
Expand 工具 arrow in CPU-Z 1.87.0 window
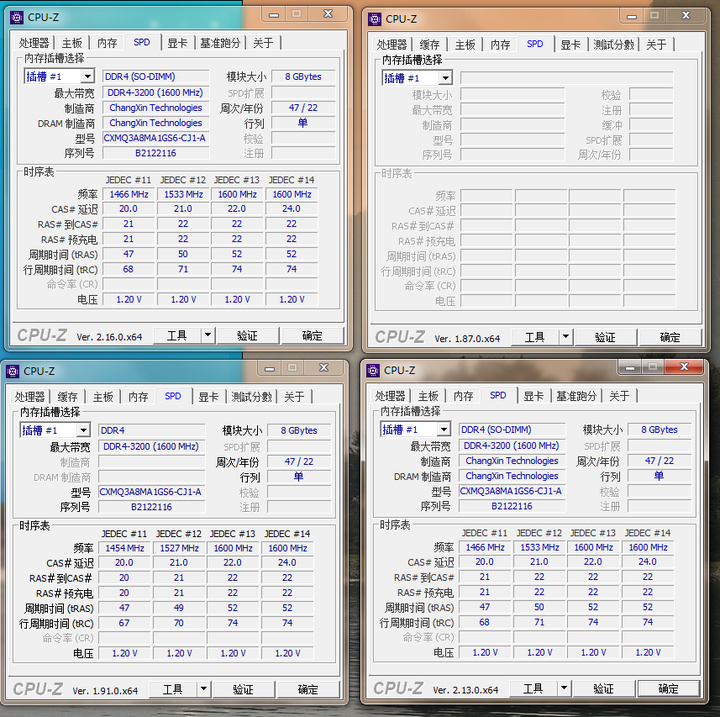566,337
